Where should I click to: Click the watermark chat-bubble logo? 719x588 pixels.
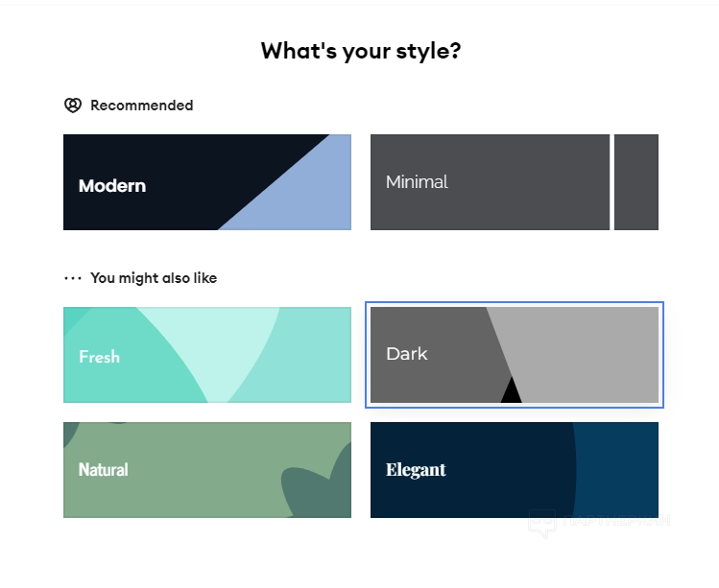click(542, 522)
